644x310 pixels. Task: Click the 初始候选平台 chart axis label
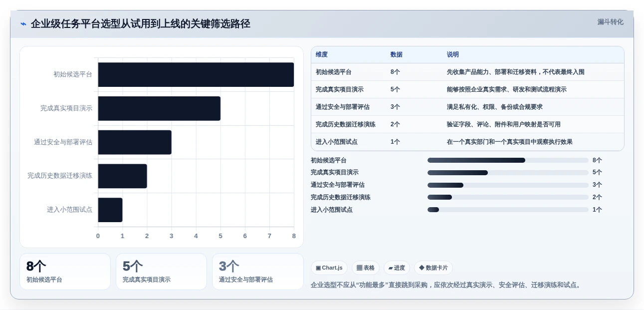(73, 74)
